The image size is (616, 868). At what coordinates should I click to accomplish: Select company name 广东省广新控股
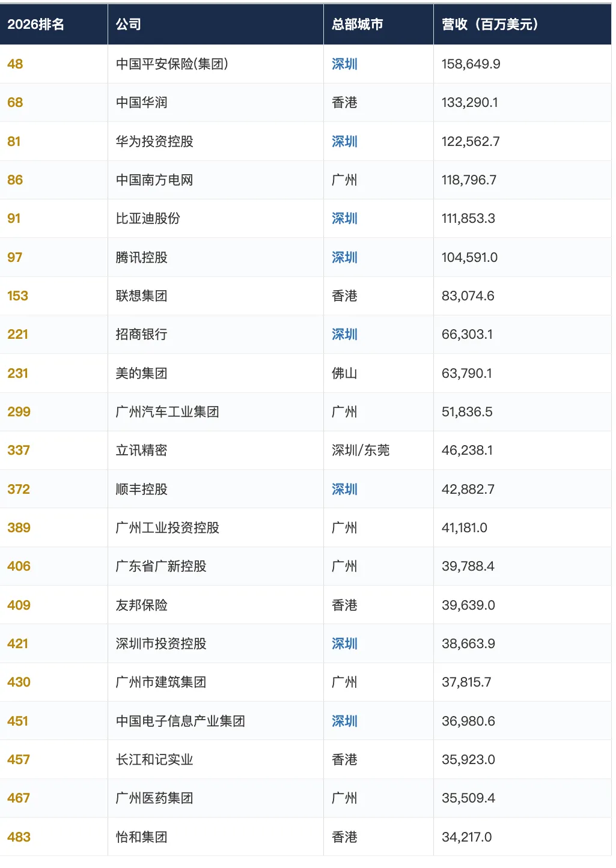coord(161,566)
